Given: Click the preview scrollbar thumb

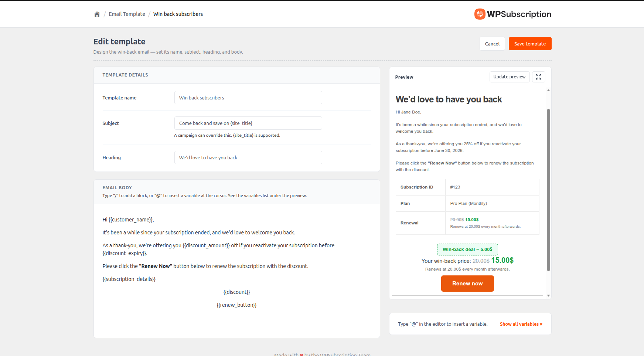Looking at the screenshot, I should 548,190.
